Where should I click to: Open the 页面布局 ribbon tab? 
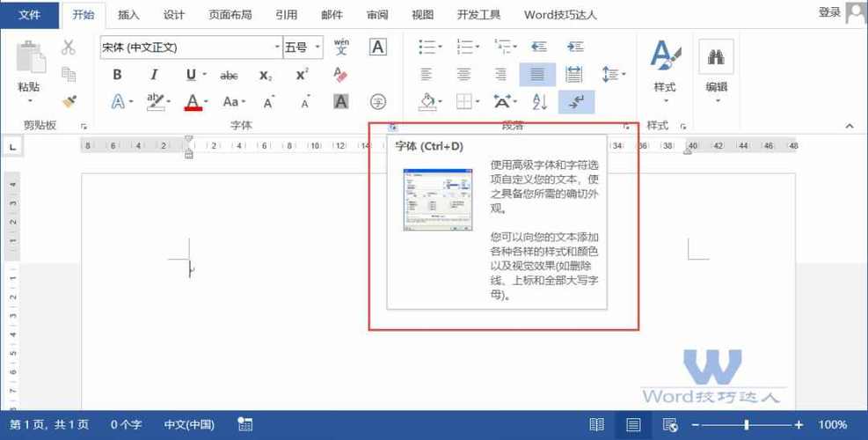pos(230,14)
